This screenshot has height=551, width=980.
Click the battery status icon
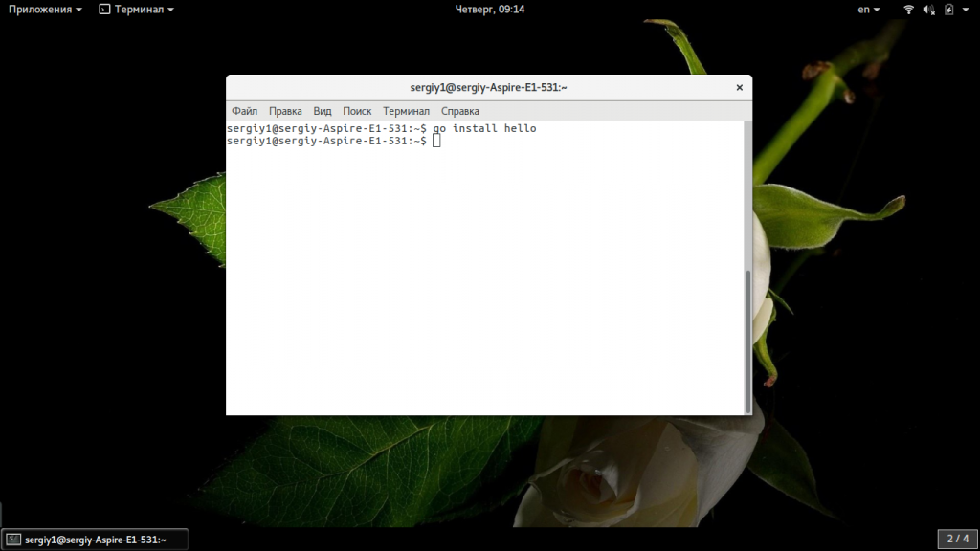pos(948,10)
